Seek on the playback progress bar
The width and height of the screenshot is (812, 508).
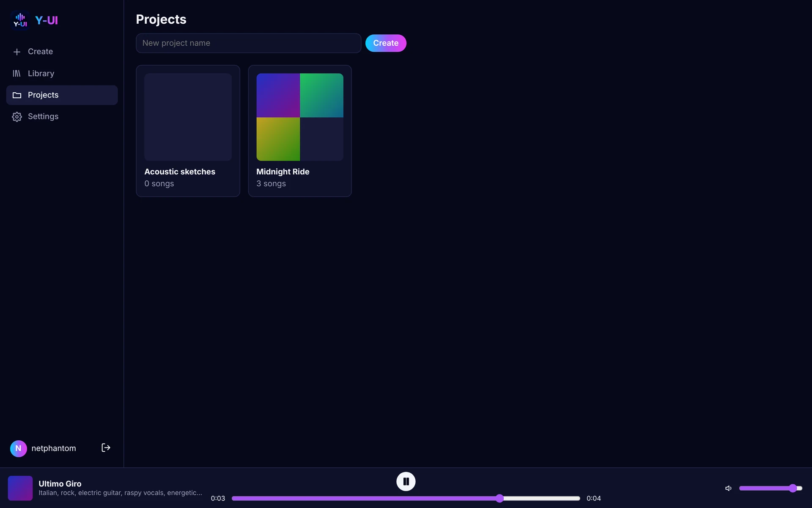pyautogui.click(x=406, y=498)
